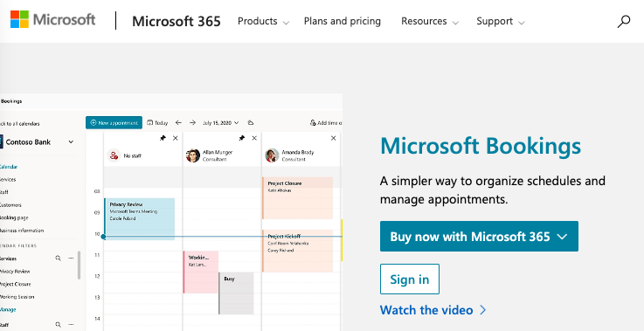Click the 11 hour label
This screenshot has height=331, width=644.
97,255
